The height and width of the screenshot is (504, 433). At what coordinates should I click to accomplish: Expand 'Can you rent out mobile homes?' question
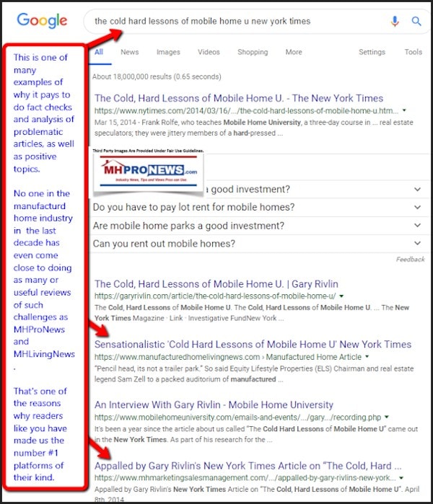pos(261,243)
